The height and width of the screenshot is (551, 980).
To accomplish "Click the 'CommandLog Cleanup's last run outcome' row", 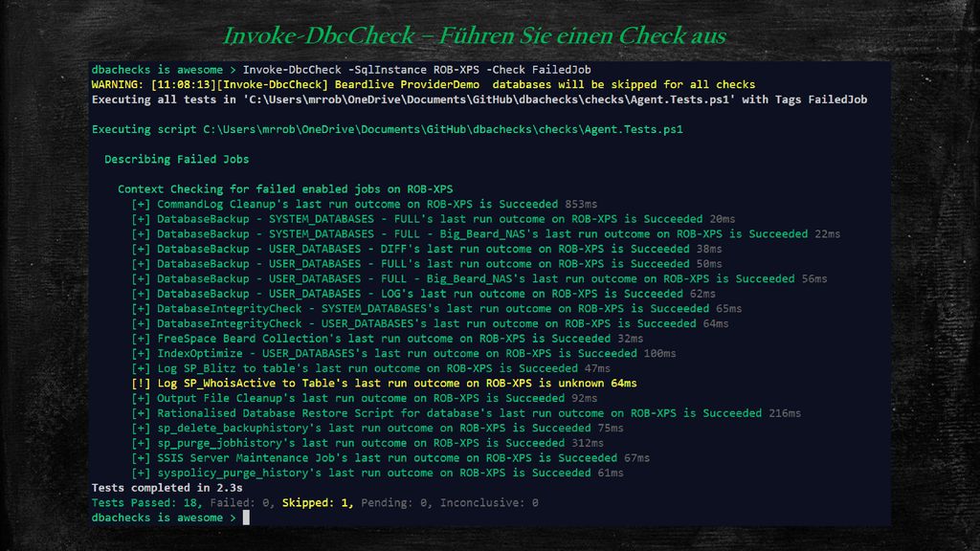I will [364, 204].
